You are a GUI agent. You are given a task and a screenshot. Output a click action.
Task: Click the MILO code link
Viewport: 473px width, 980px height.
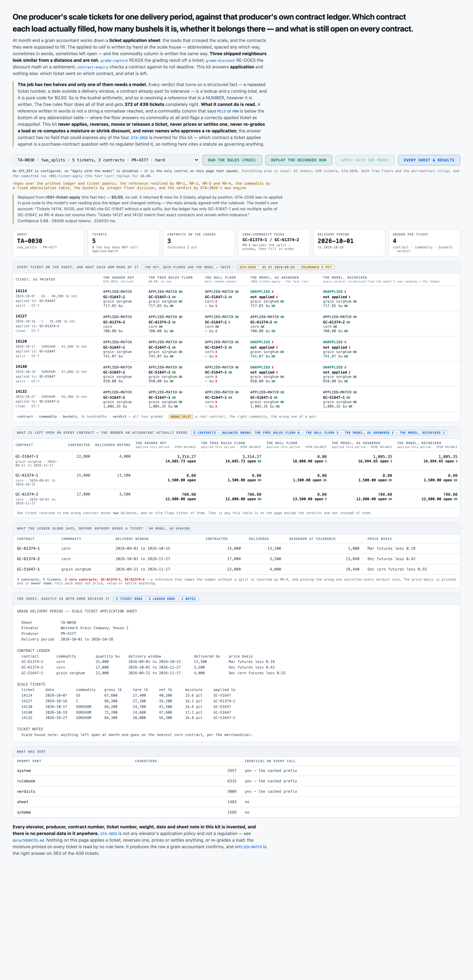click(222, 111)
